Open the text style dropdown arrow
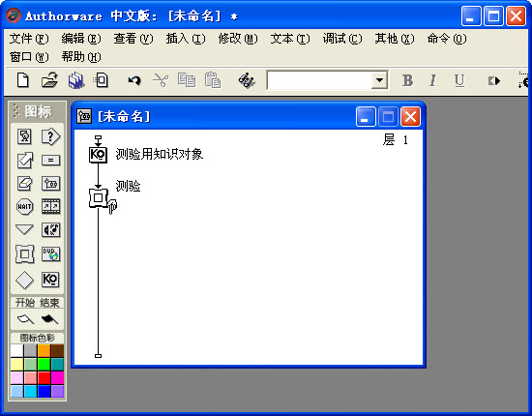Image resolution: width=532 pixels, height=416 pixels. [x=379, y=80]
